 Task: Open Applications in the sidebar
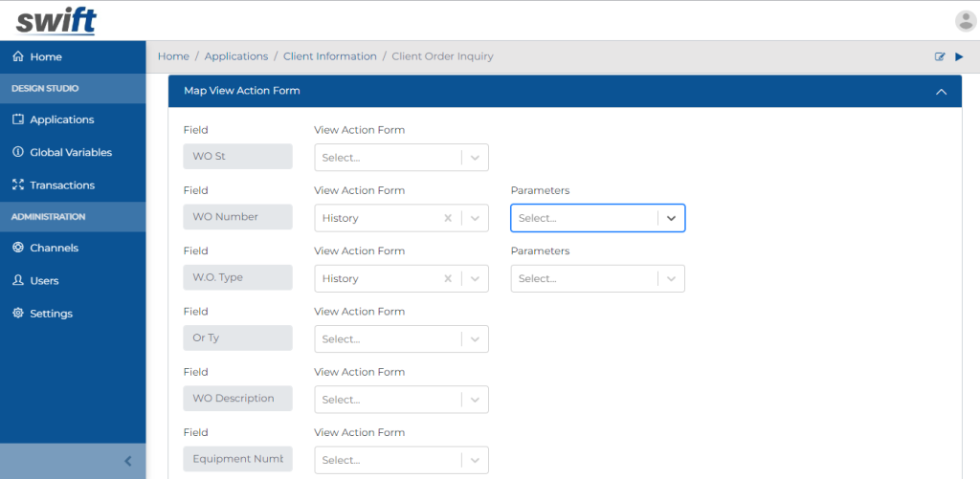[61, 120]
